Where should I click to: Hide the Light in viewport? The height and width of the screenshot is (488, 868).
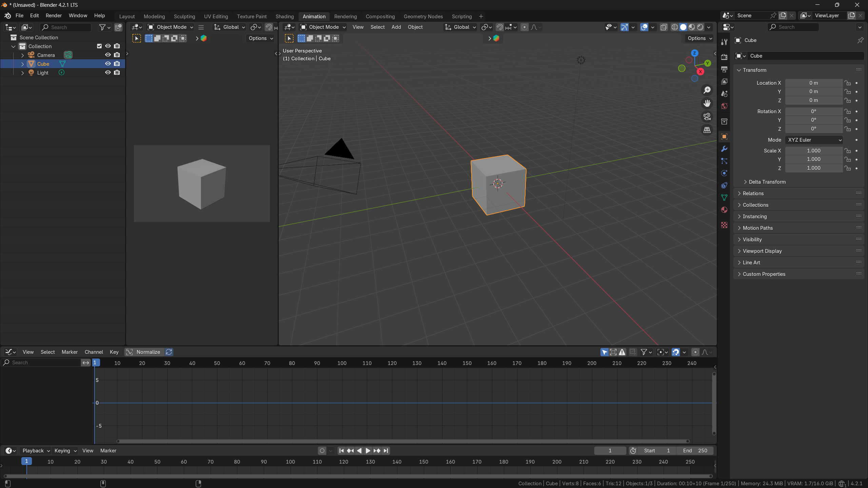[x=108, y=73]
